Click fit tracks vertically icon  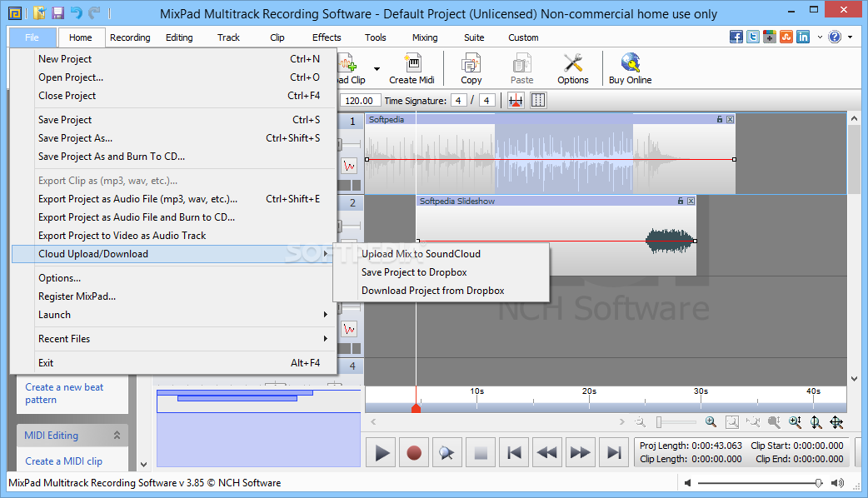coord(816,422)
